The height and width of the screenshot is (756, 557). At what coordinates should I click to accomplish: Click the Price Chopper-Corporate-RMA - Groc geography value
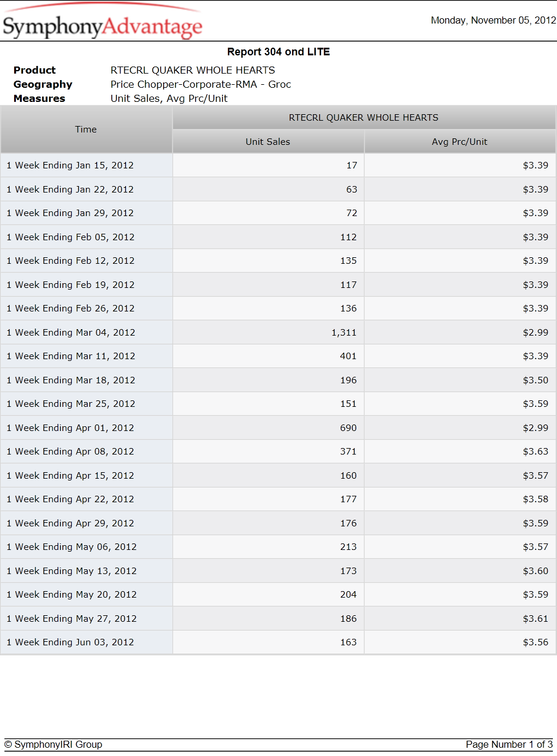(x=201, y=84)
